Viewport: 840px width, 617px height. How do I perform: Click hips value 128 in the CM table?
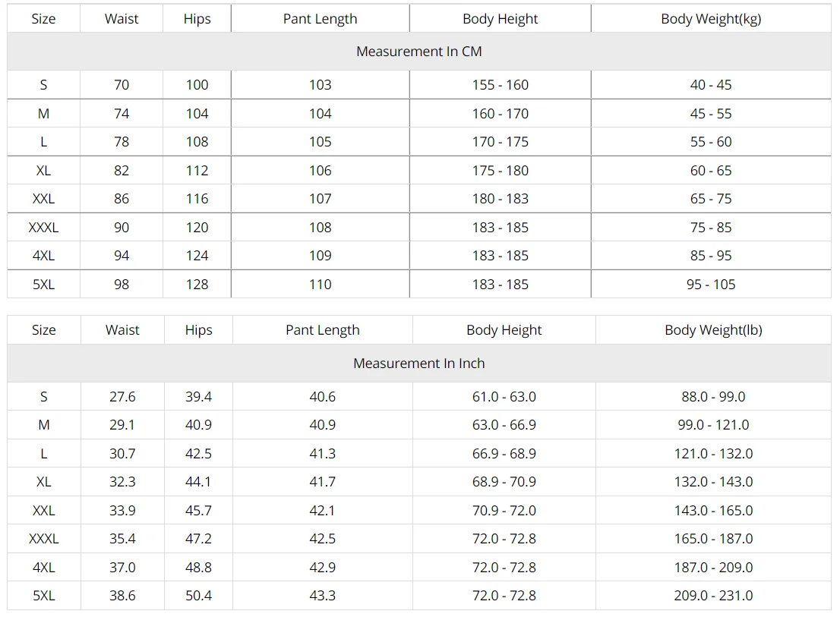[197, 284]
